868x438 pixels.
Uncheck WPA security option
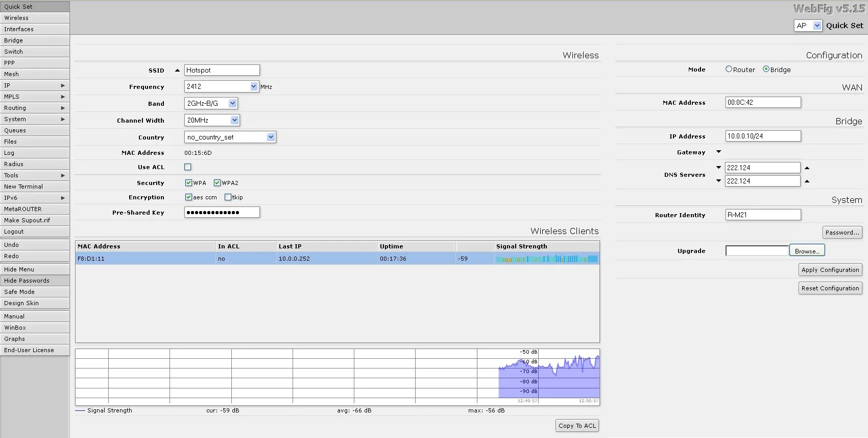[188, 183]
